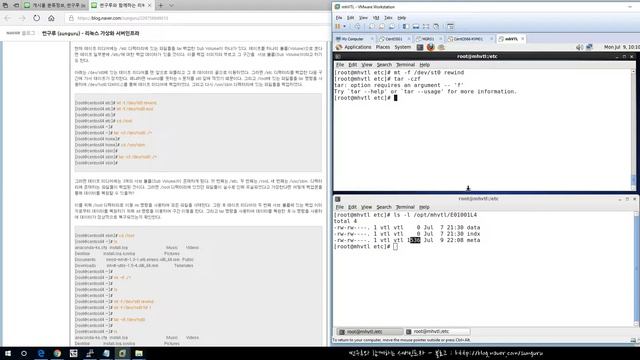Open File menu in upper terminal window
The height and width of the screenshot is (360, 640).
(340, 65)
